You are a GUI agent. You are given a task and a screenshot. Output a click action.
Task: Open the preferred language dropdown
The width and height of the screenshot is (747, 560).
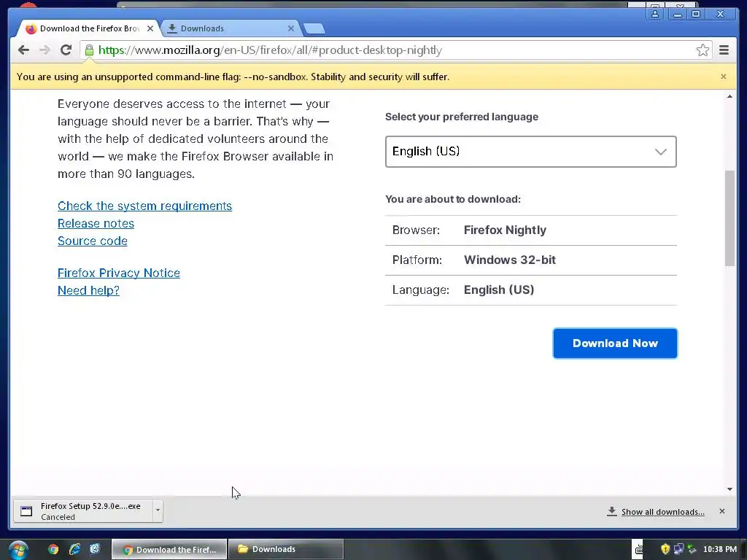[x=531, y=152]
